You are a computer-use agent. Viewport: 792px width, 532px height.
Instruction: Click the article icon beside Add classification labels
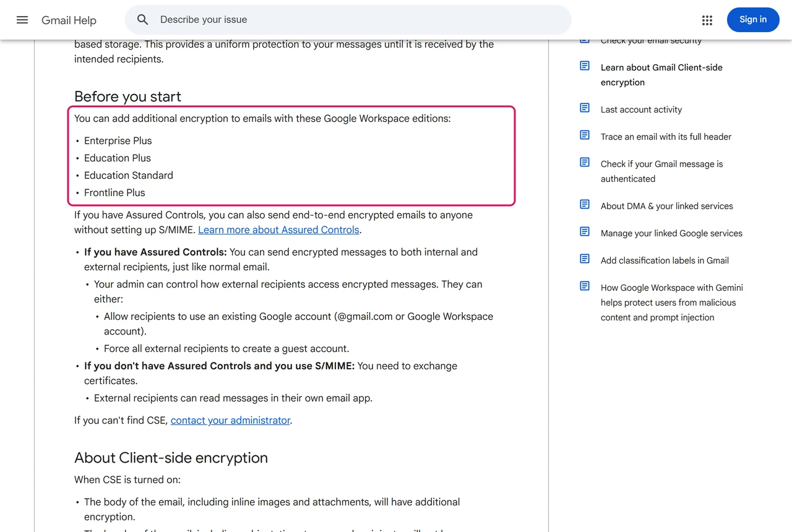tap(585, 259)
